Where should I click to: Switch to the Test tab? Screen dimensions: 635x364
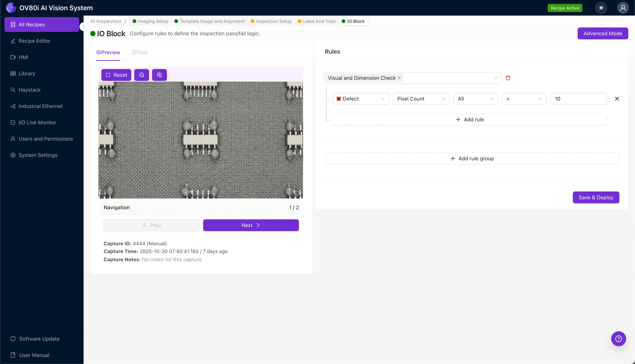coord(140,52)
